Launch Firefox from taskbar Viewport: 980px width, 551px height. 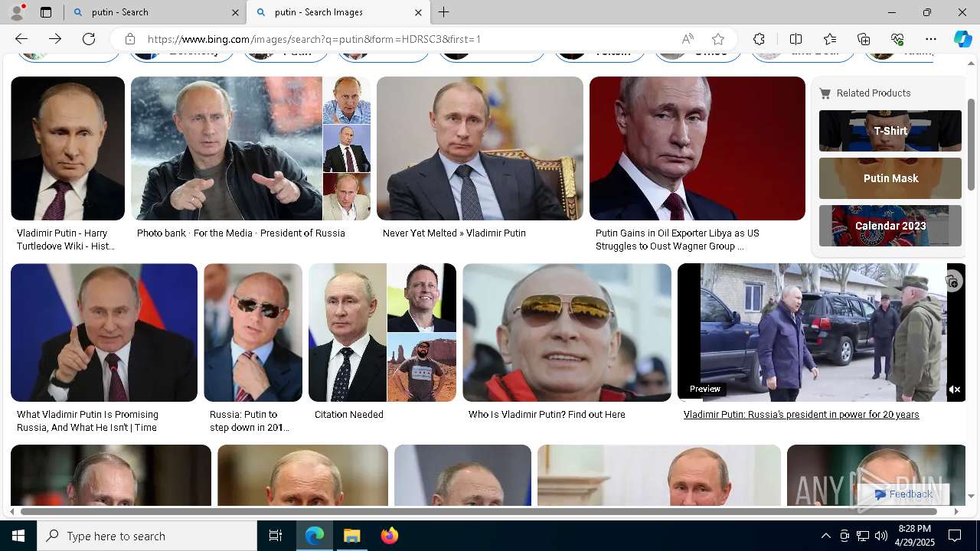point(390,536)
